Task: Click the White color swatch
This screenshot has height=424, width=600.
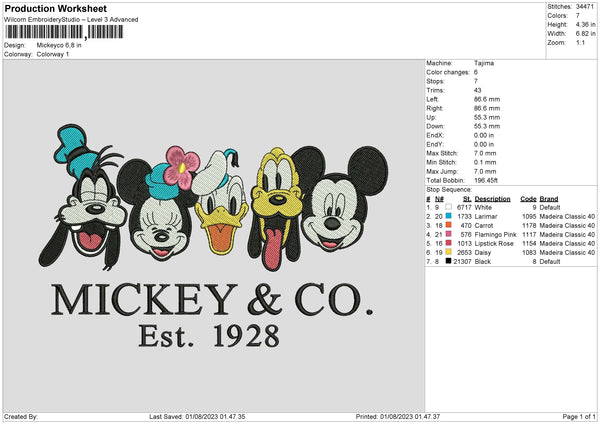Action: pos(448,207)
